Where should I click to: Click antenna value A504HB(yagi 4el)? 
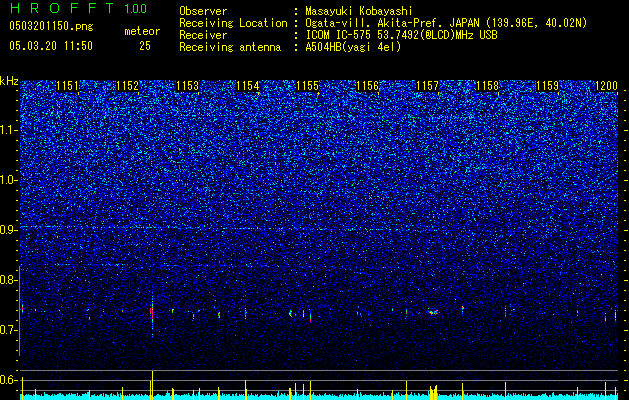click(353, 47)
